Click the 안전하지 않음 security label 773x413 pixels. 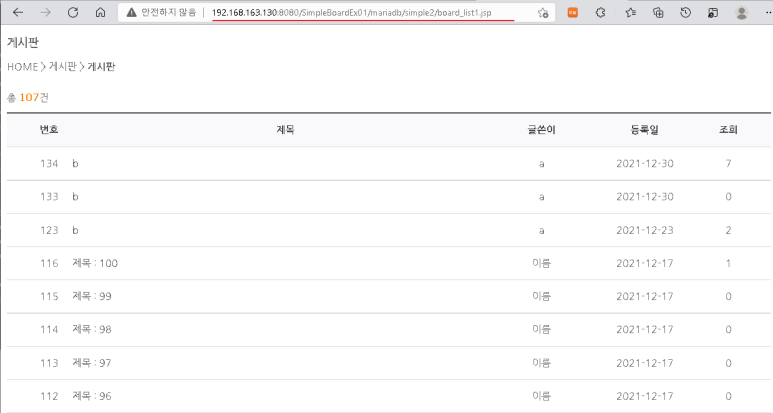coord(169,12)
